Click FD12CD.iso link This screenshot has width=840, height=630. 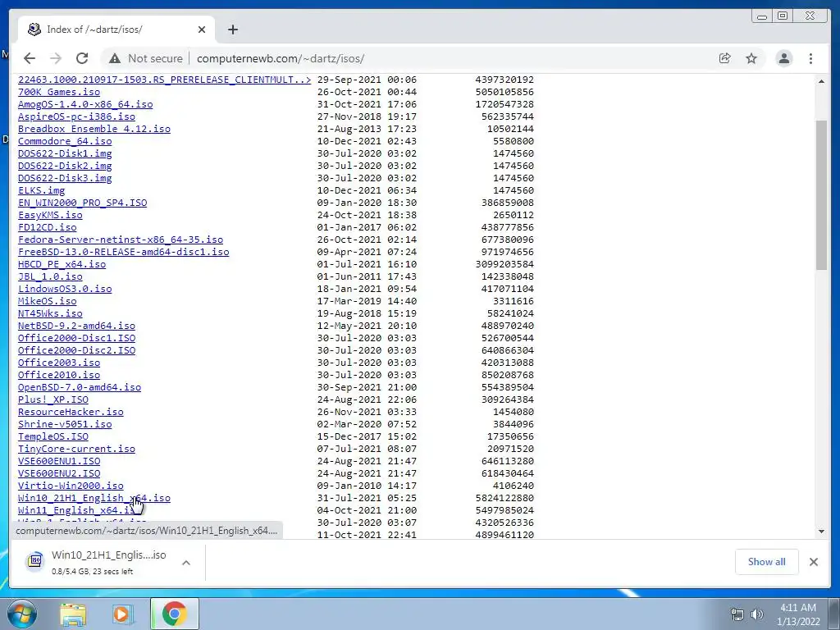(x=47, y=228)
